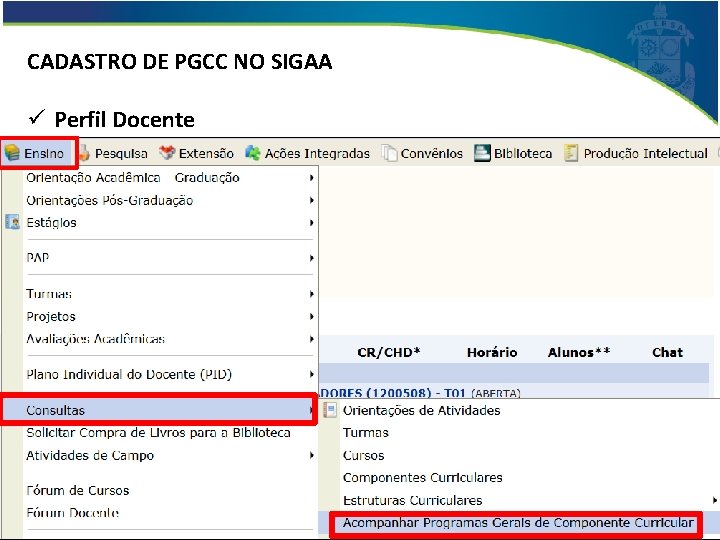This screenshot has width=720, height=540.
Task: Click the Convênios documents icon
Action: [x=389, y=153]
